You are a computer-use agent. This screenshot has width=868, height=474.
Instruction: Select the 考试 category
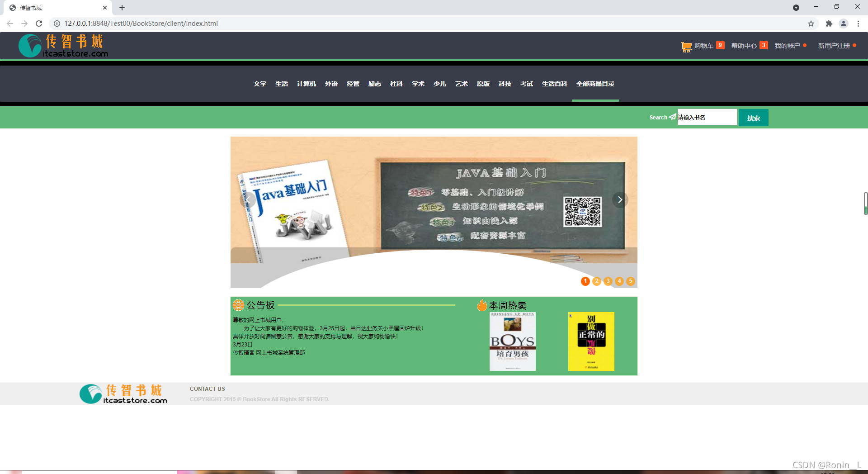527,84
